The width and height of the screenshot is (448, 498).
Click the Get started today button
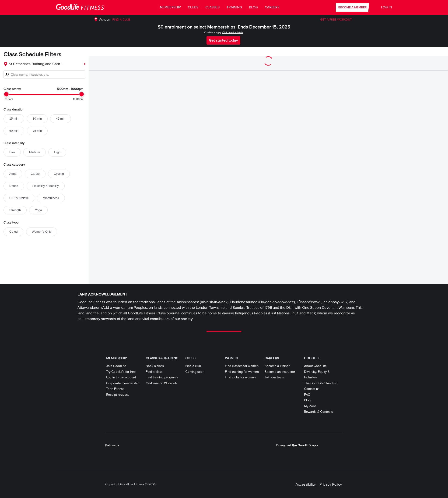[223, 40]
